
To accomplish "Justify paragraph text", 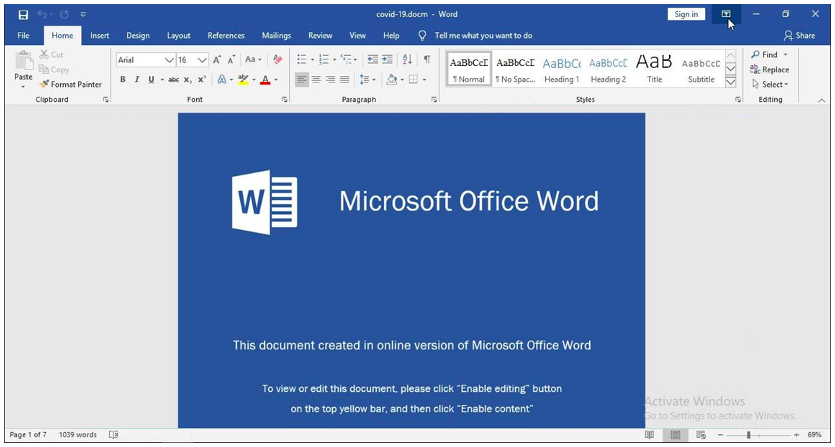I will [x=345, y=79].
